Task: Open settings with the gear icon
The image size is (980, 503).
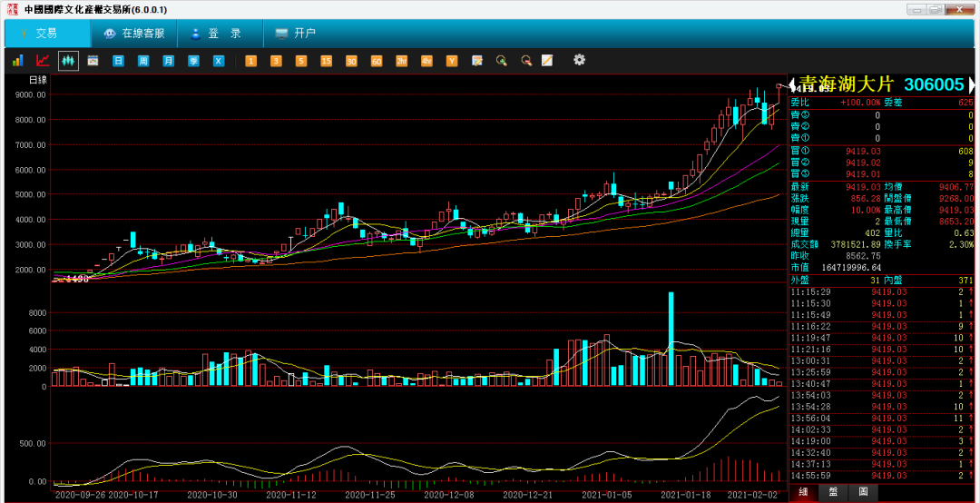Action: click(x=579, y=60)
